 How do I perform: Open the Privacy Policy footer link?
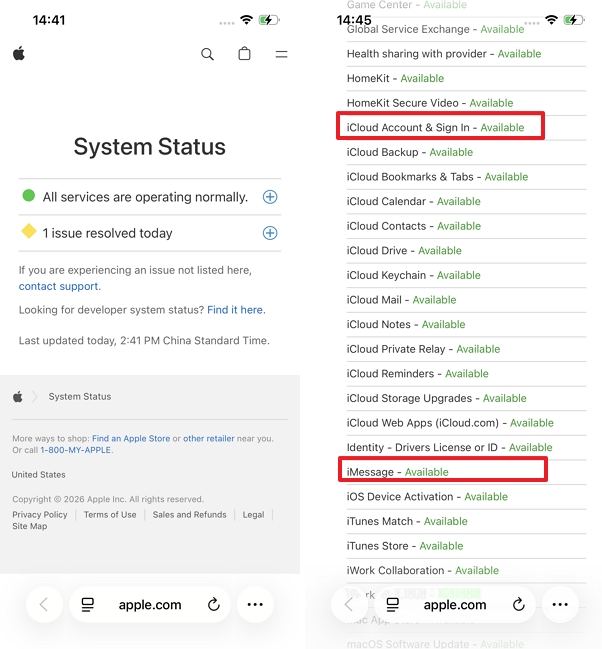coord(40,514)
